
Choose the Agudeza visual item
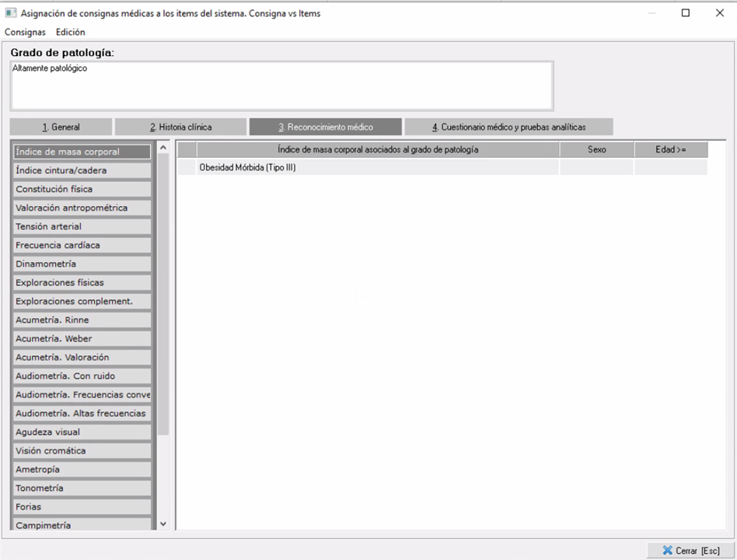pyautogui.click(x=82, y=432)
